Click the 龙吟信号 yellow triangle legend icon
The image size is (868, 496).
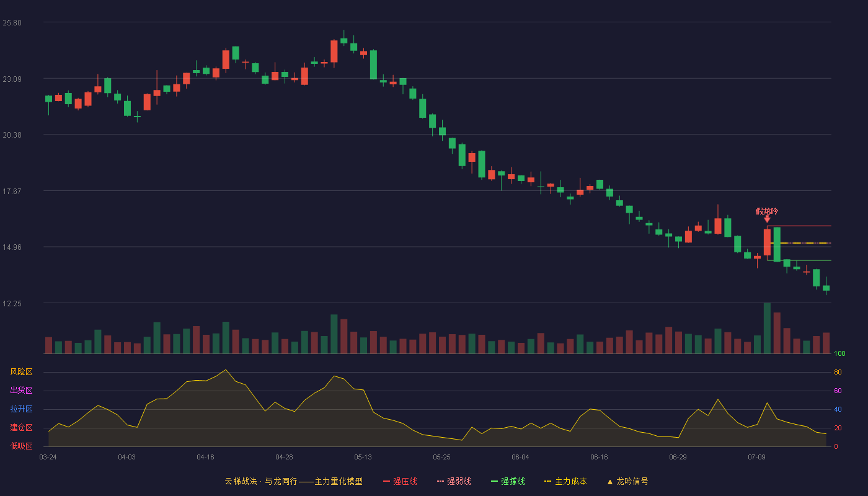610,482
